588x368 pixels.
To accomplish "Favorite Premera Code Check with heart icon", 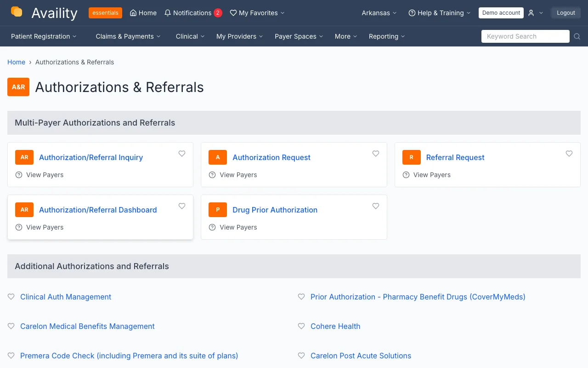I will tap(11, 356).
